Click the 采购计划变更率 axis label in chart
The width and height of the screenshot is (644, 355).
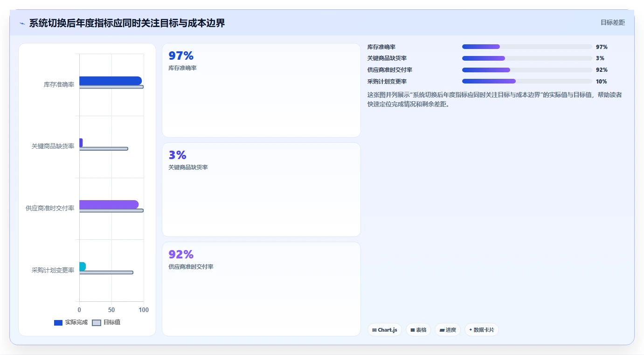point(53,270)
